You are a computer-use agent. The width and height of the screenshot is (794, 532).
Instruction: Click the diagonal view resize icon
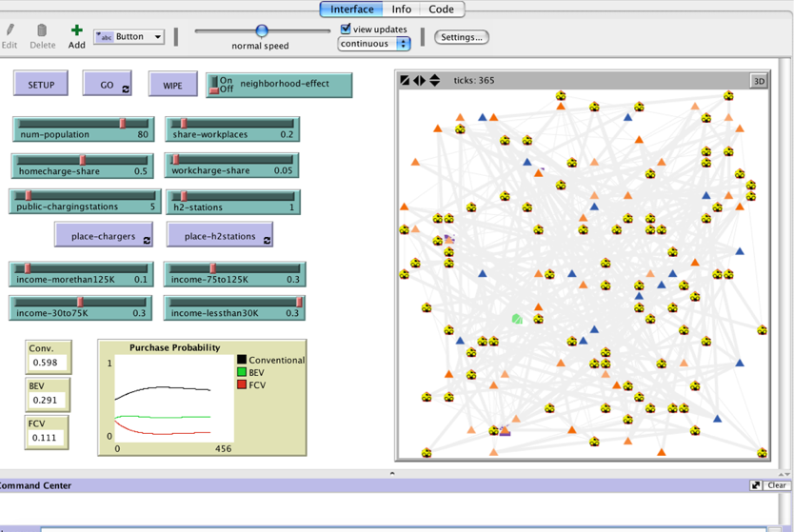click(x=405, y=81)
